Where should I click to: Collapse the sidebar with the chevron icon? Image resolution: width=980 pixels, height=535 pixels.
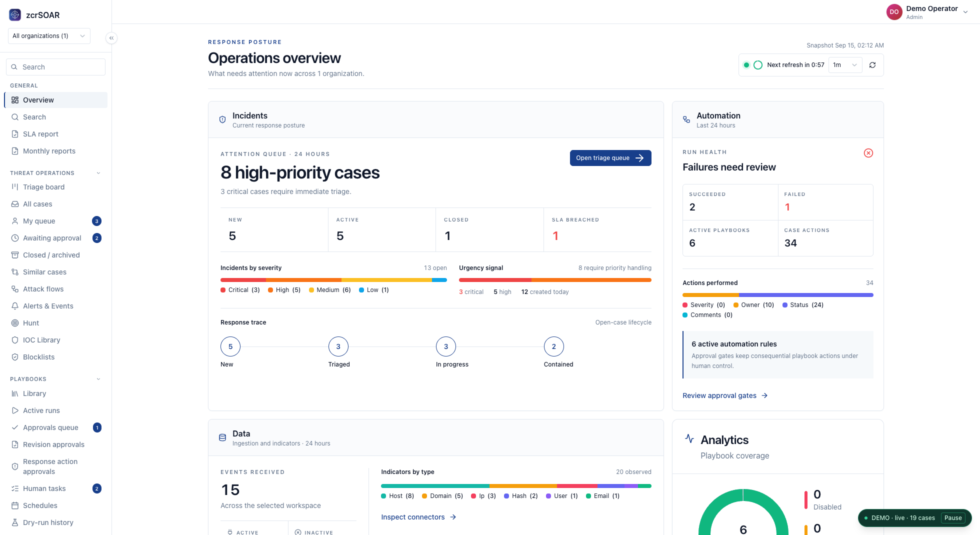click(x=111, y=38)
